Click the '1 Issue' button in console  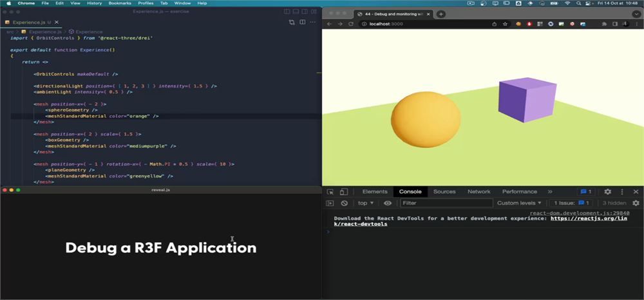[571, 203]
